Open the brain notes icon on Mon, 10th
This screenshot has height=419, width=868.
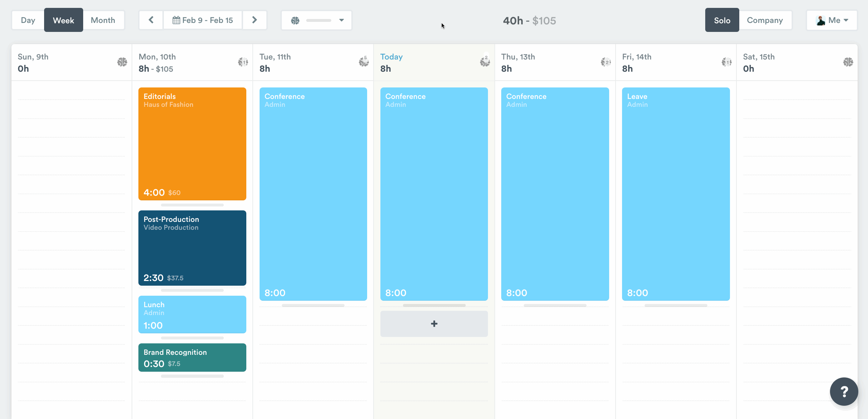tap(243, 62)
